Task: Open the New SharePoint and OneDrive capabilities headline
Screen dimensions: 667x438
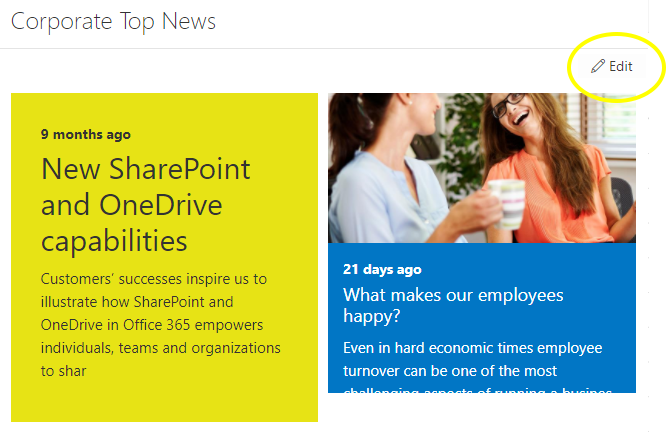Action: pyautogui.click(x=146, y=205)
